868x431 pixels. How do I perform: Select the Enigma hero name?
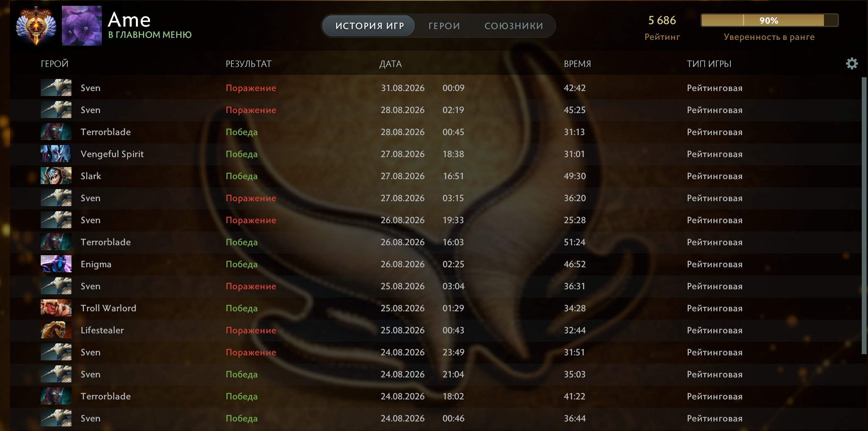click(96, 264)
